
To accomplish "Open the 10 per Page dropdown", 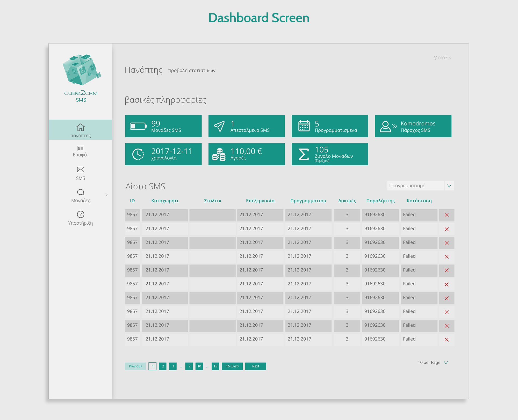I will [446, 363].
